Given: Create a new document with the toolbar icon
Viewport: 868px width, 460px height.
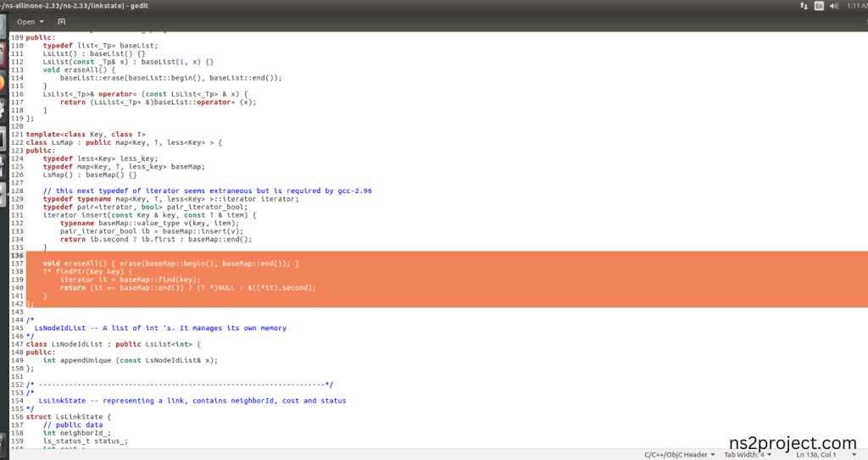Looking at the screenshot, I should tap(61, 22).
